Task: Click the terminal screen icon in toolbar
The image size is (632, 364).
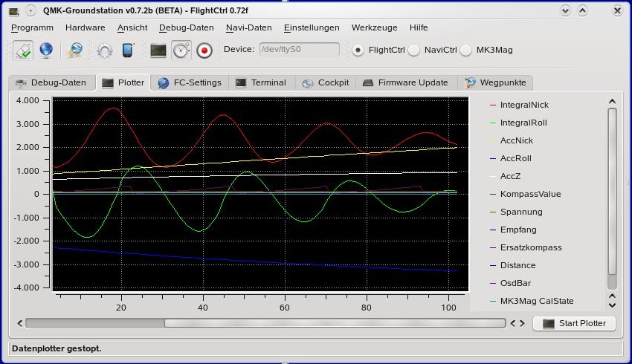Action: click(158, 50)
